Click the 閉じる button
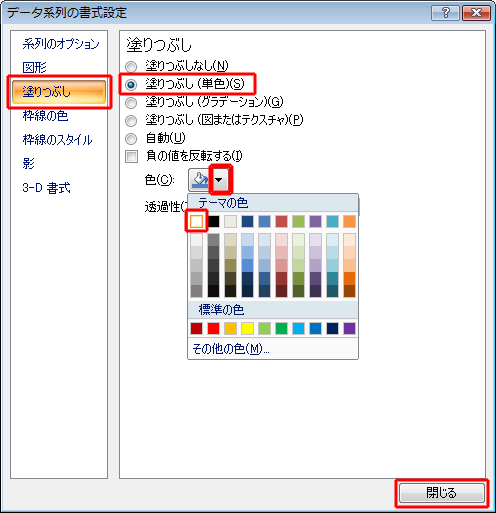This screenshot has height=513, width=496. click(x=442, y=493)
